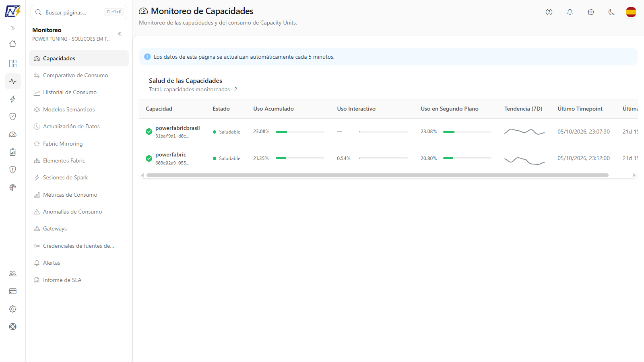Open Credenciales de fuentes de datos
Image resolution: width=644 pixels, height=362 pixels.
(x=79, y=246)
